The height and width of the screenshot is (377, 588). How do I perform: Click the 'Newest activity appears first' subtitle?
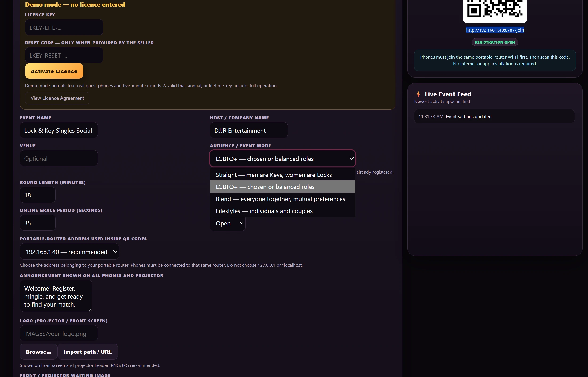(x=442, y=101)
